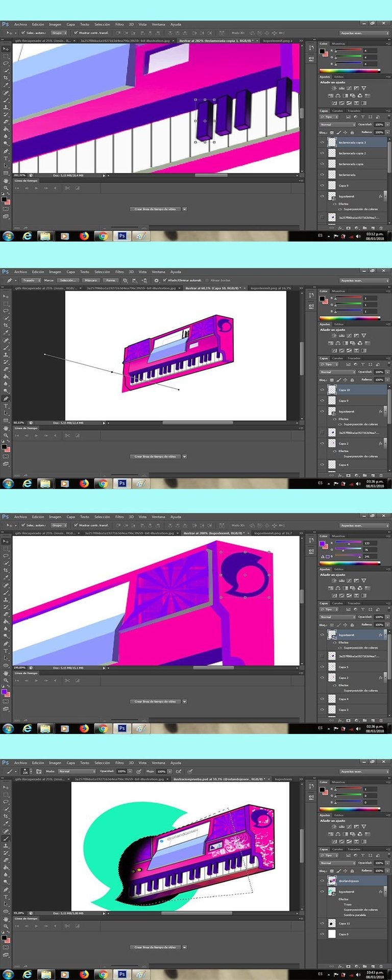The image size is (392, 980).
Task: Click Crear línea de tiempo de vídeo, ilustracionprueba.psd window
Action: [155, 947]
